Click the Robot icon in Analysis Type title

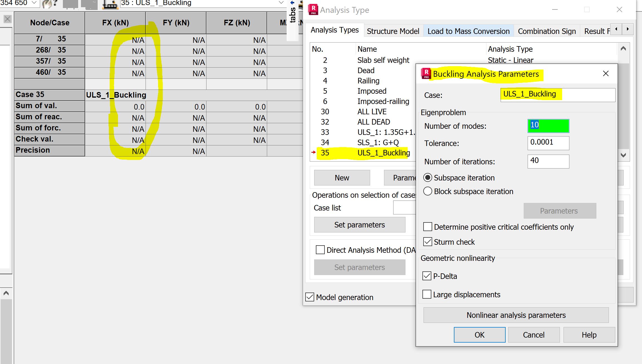click(x=313, y=10)
